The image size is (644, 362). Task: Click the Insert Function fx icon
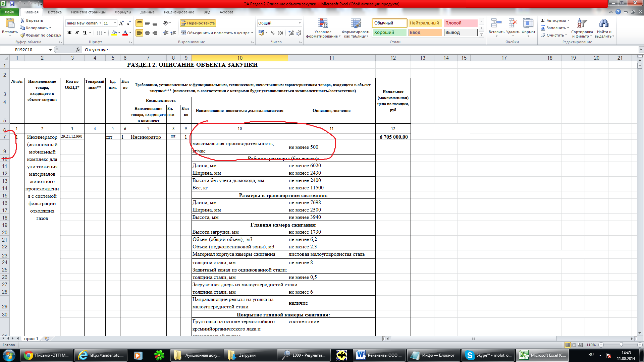click(x=78, y=50)
